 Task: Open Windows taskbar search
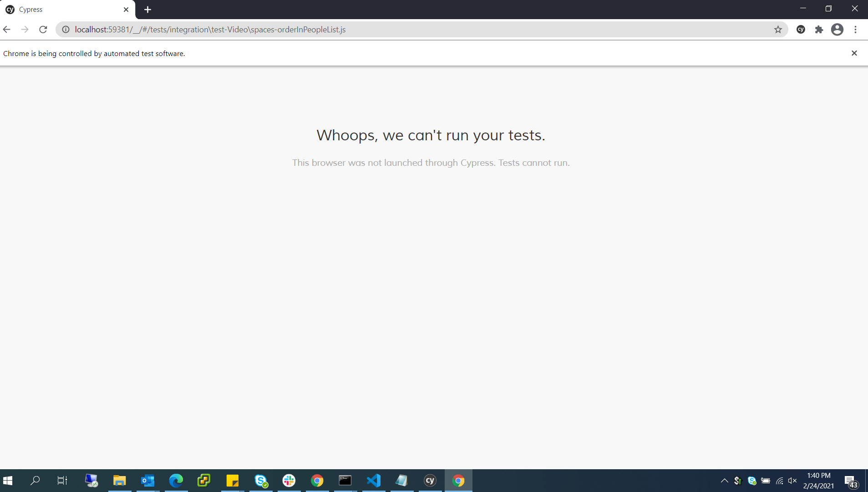(35, 481)
